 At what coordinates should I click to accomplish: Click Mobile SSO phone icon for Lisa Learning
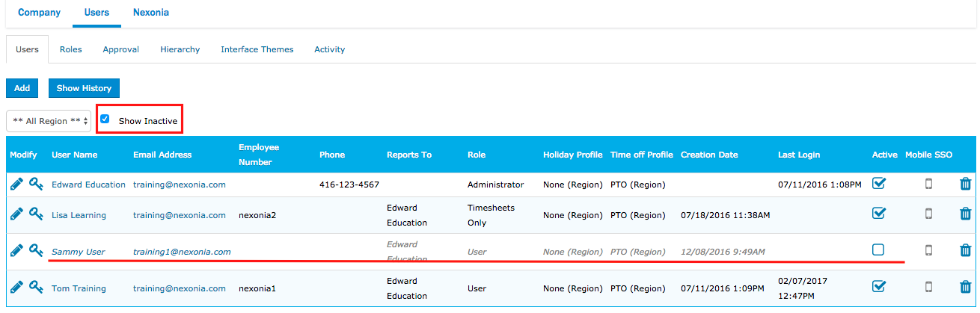929,214
